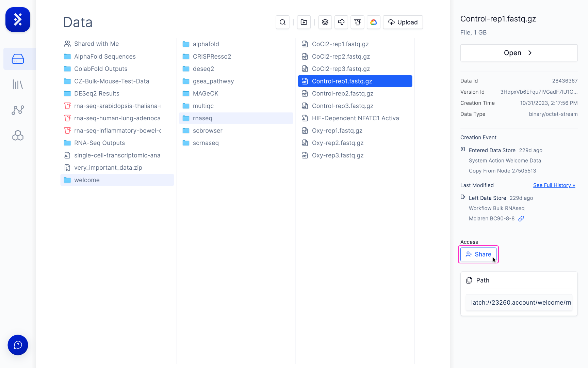This screenshot has height=368, width=588.
Task: Click the Entered Data Store event icon
Action: click(x=463, y=149)
